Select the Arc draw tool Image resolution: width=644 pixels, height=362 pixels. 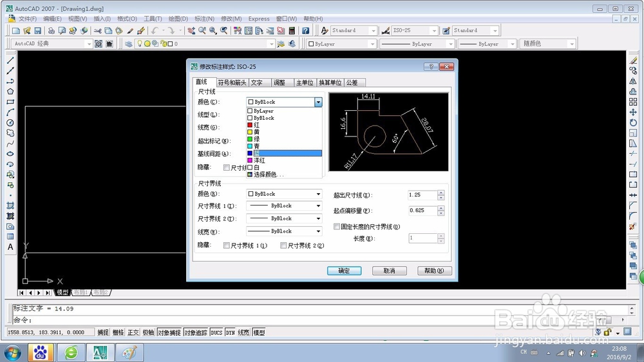10,112
